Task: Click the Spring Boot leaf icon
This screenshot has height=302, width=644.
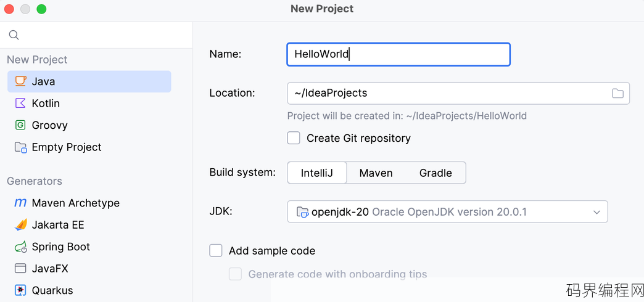Action: click(x=20, y=247)
